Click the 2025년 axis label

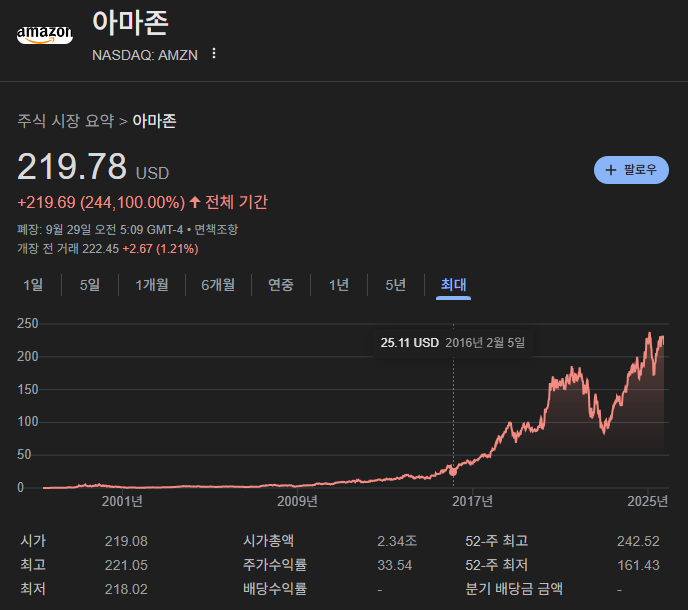[x=647, y=501]
